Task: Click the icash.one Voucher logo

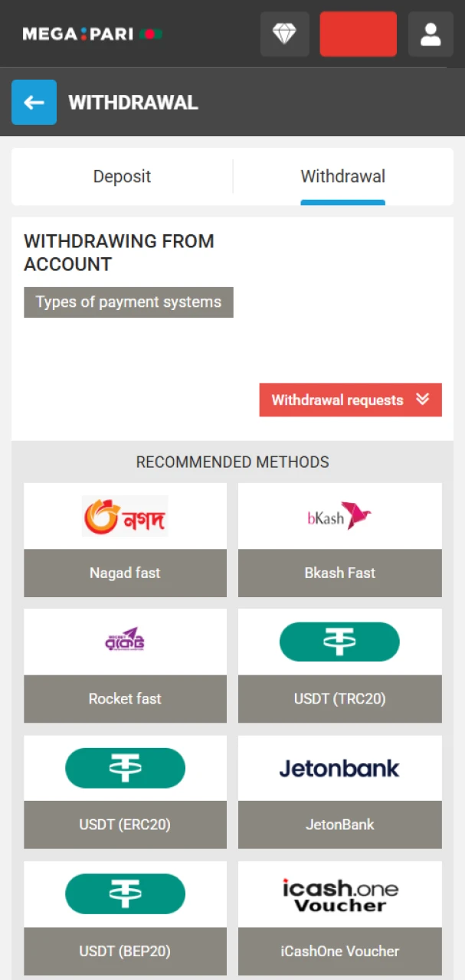Action: point(339,893)
